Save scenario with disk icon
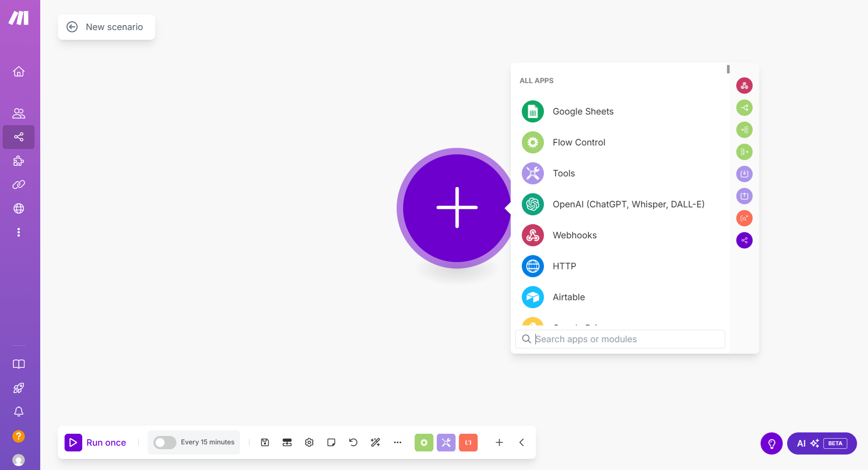868x470 pixels. 265,443
